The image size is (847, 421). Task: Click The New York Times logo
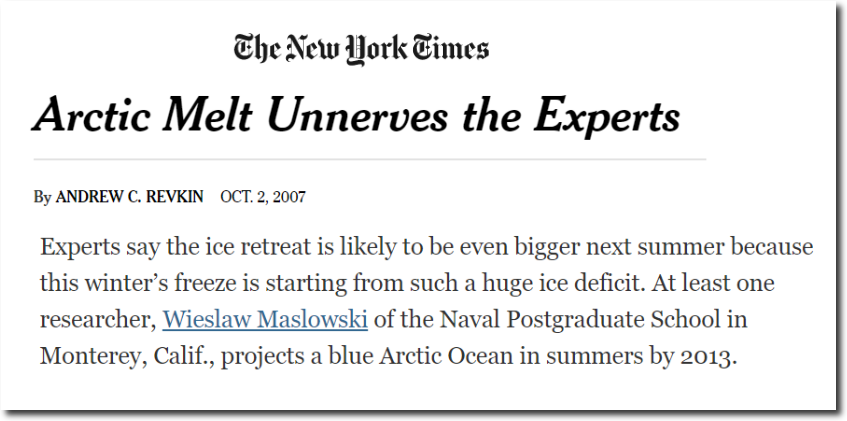361,49
